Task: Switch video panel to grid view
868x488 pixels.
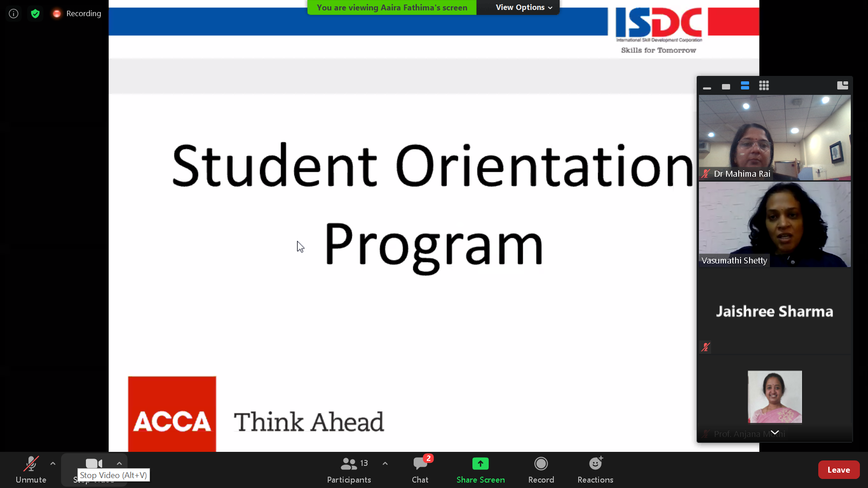Action: [x=764, y=86]
